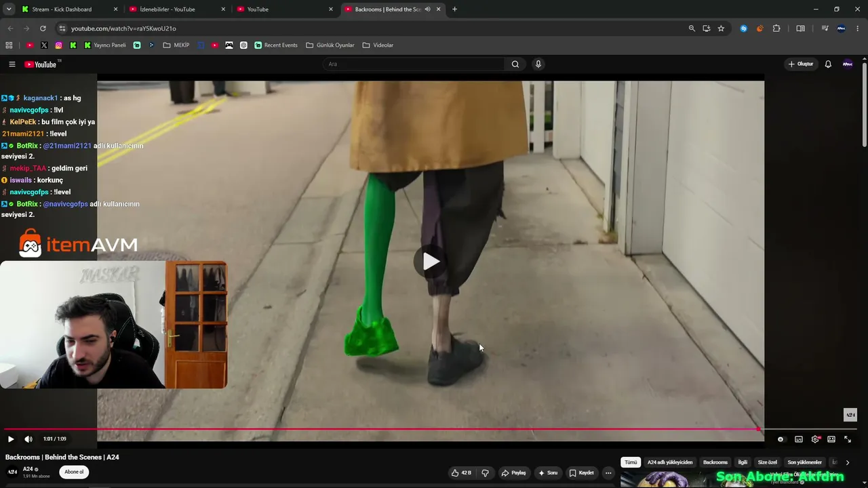Mute the video with the speaker icon
The width and height of the screenshot is (868, 488).
28,439
